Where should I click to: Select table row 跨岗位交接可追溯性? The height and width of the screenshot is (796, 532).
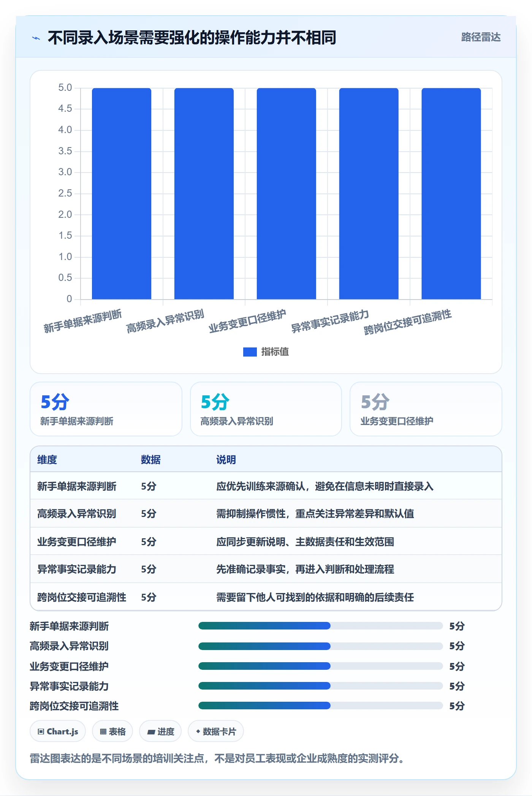(266, 597)
